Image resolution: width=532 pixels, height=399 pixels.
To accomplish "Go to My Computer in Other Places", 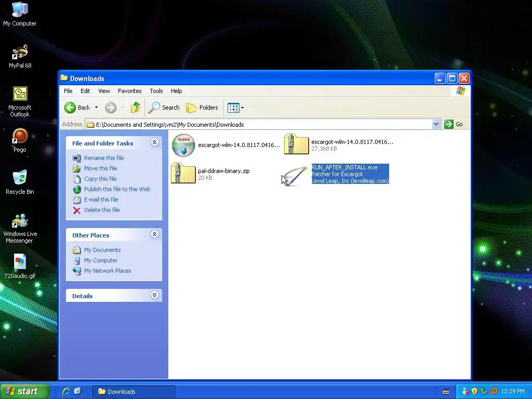I will tap(101, 260).
